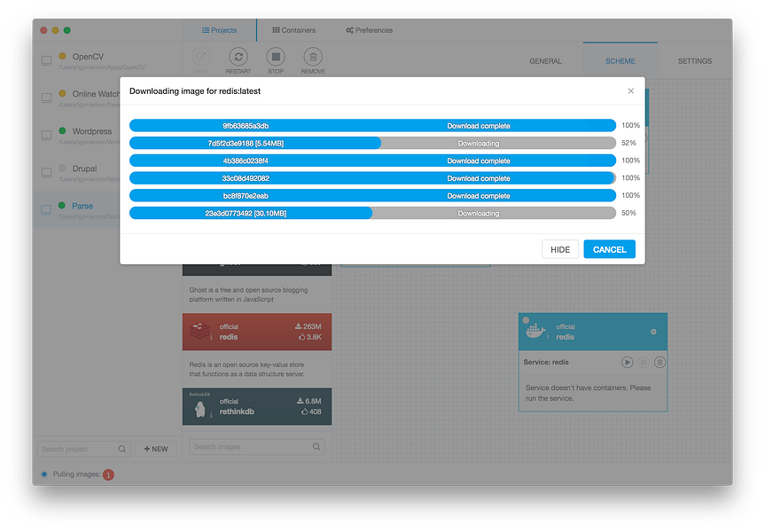Select the Wordpress project

[x=76, y=135]
